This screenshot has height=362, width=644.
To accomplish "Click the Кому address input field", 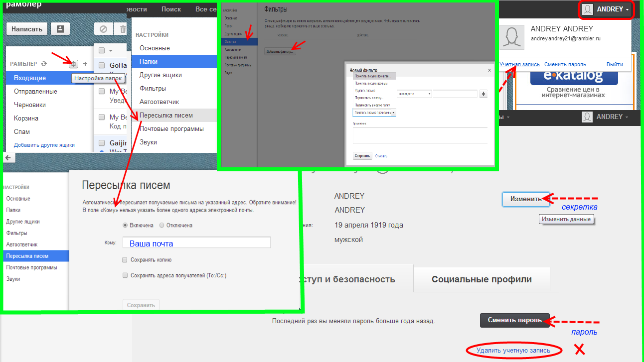I will [x=196, y=243].
